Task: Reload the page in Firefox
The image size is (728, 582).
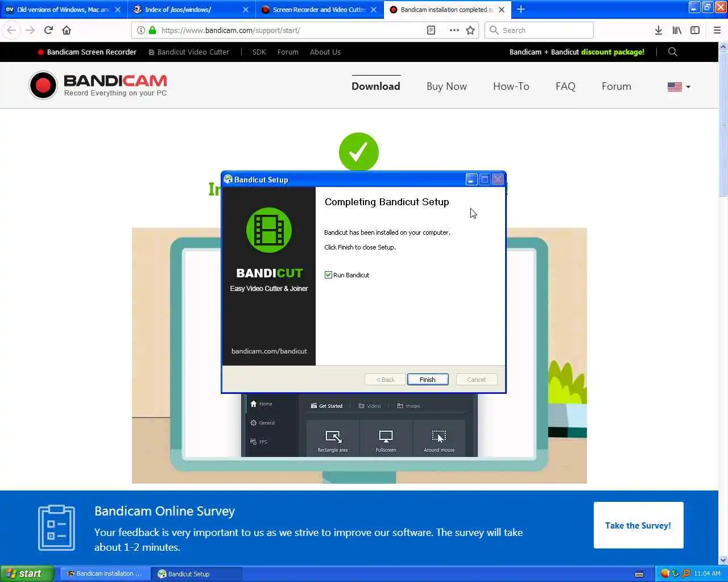Action: tap(48, 30)
